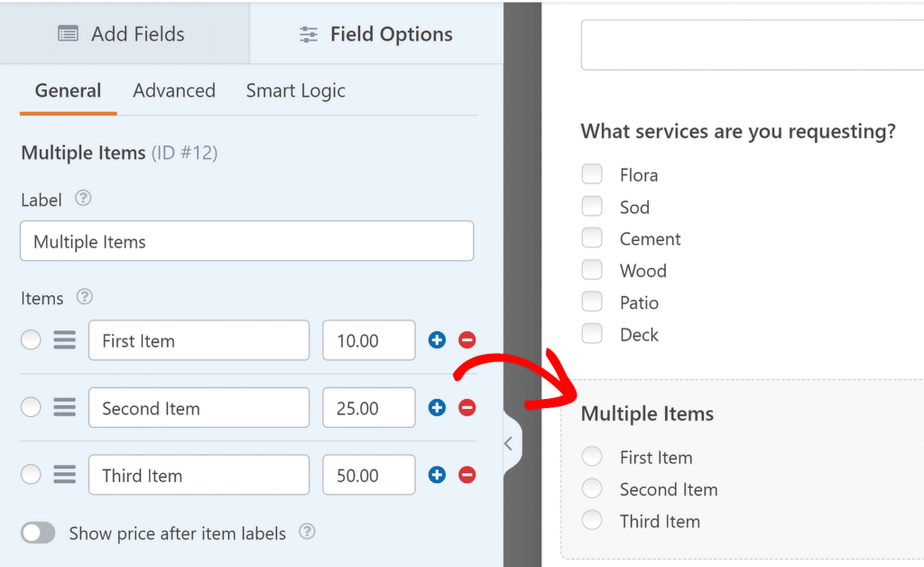Viewport: 924px width, 567px height.
Task: Remove the Second Item row
Action: point(467,407)
